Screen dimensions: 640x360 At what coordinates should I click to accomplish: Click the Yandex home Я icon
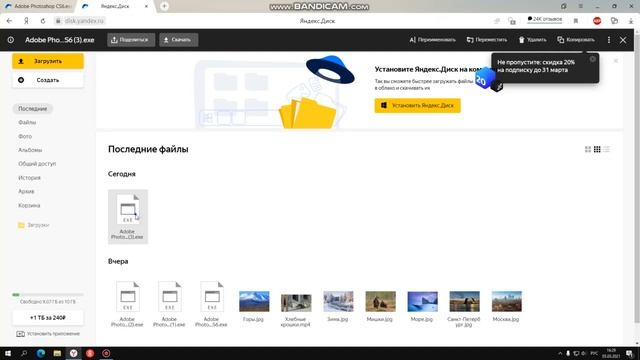pyautogui.click(x=27, y=21)
